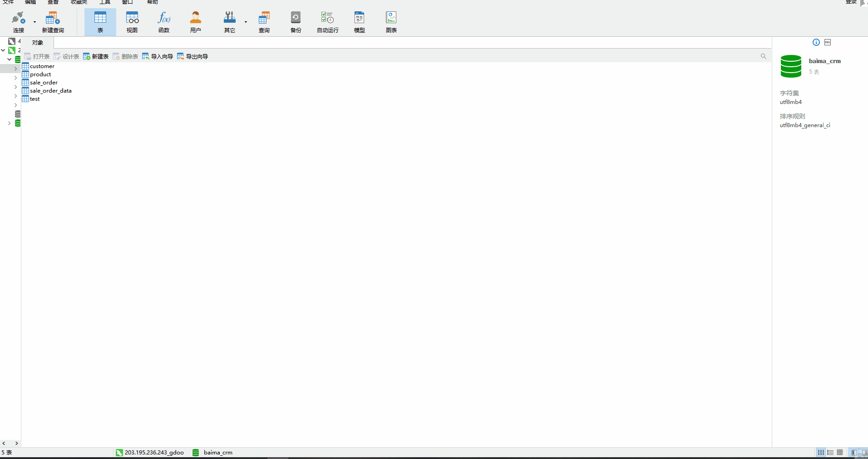The height and width of the screenshot is (459, 868).
Task: Open the 收藏夹 favorites menu
Action: 79,2
